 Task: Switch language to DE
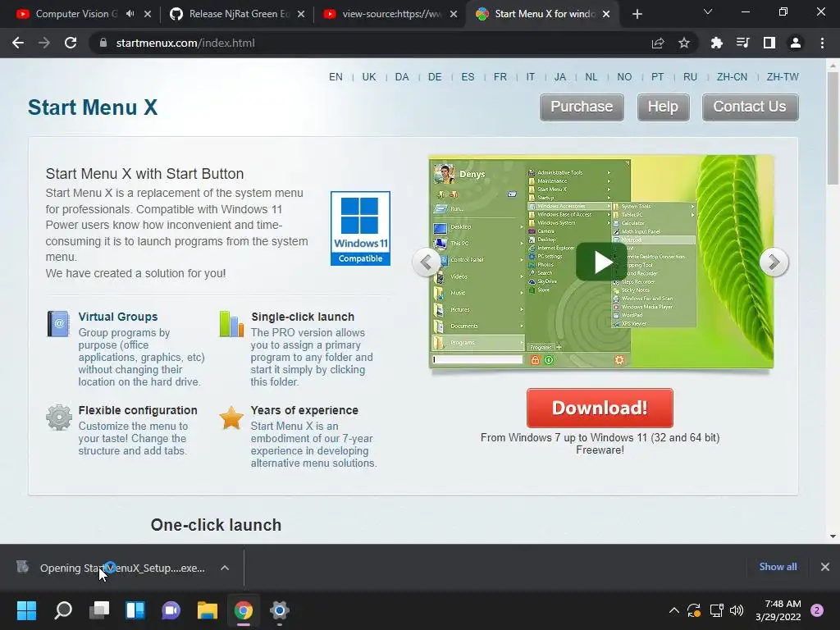[435, 76]
